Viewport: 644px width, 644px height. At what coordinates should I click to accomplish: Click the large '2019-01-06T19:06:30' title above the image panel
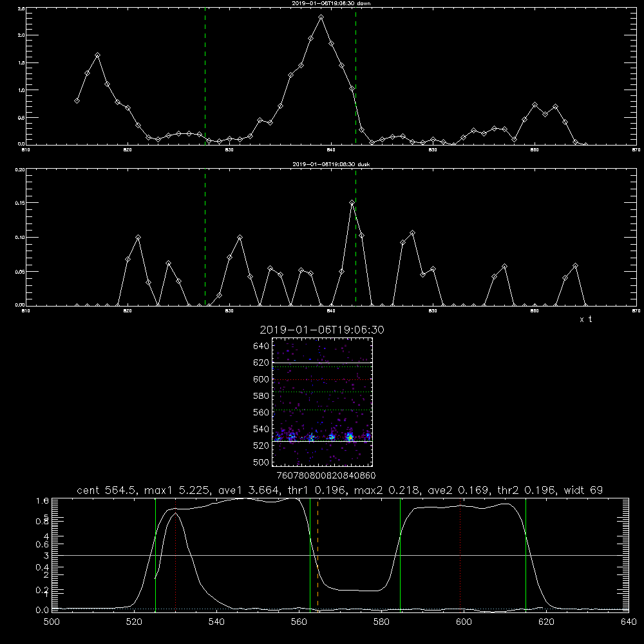pos(322,330)
